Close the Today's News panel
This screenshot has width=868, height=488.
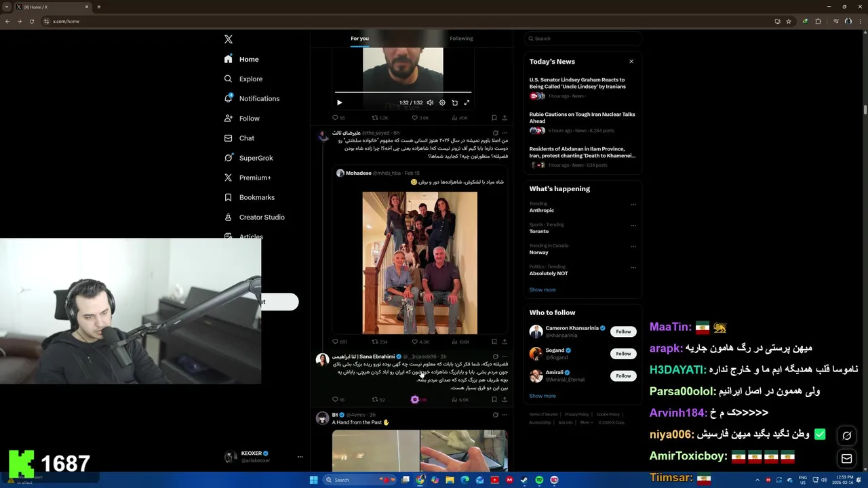631,62
